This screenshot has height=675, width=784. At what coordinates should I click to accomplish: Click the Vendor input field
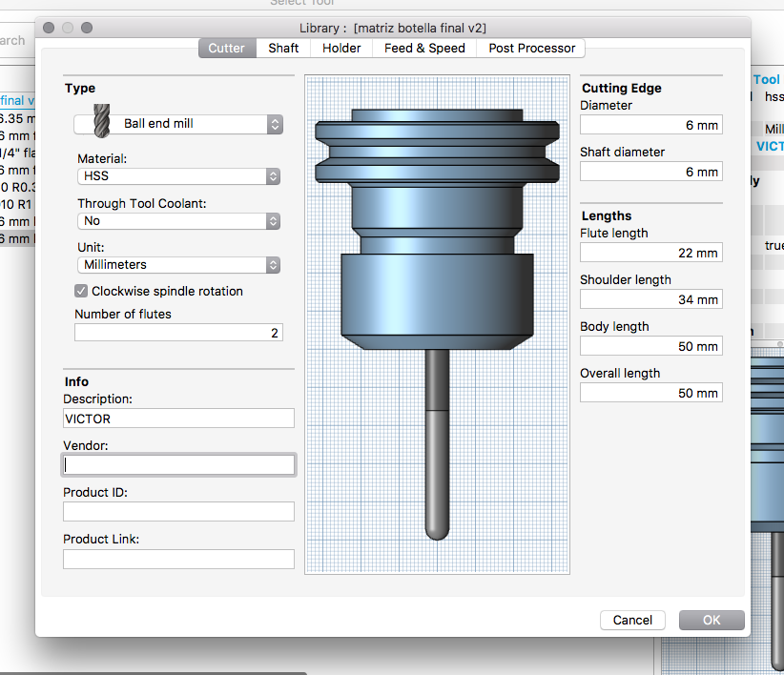pos(178,464)
